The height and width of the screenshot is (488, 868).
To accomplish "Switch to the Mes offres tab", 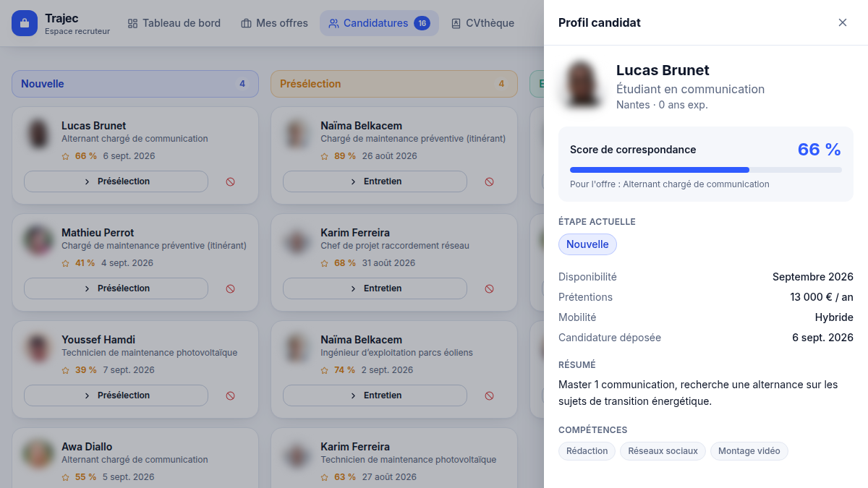I will (274, 23).
